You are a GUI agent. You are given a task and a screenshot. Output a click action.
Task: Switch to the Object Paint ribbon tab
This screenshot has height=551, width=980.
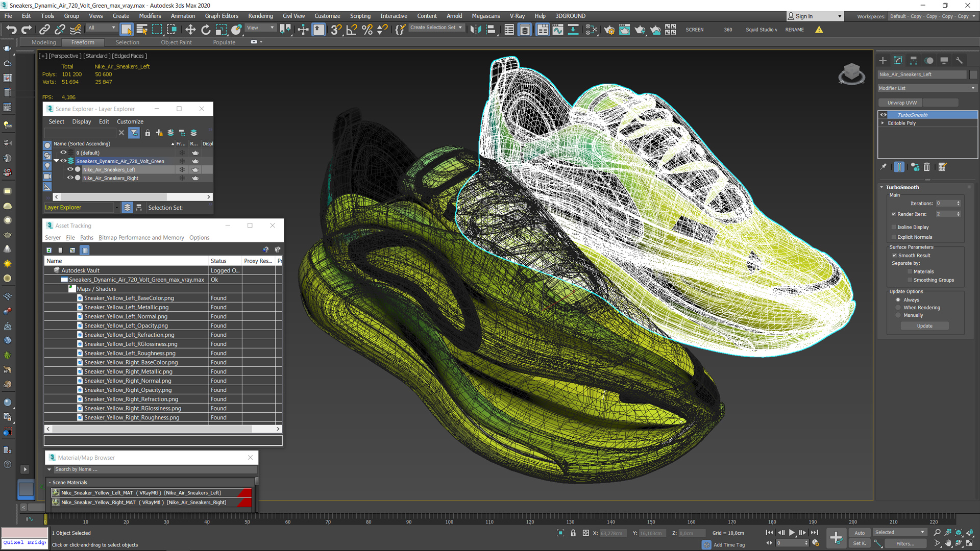coord(176,42)
